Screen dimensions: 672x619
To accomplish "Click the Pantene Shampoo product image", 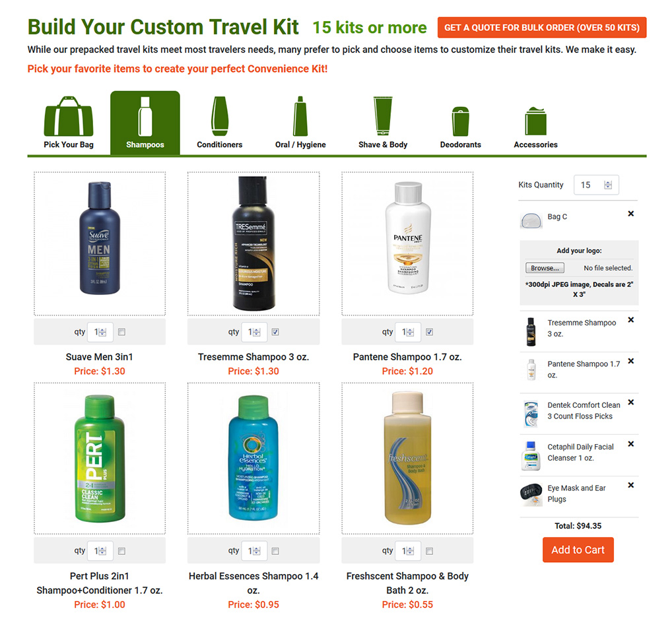I will point(407,244).
